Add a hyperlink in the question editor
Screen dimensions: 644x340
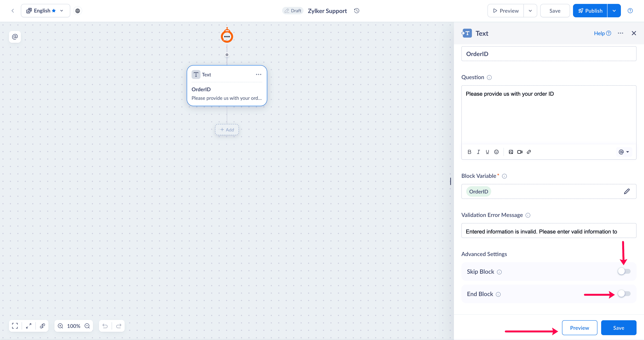pyautogui.click(x=529, y=152)
